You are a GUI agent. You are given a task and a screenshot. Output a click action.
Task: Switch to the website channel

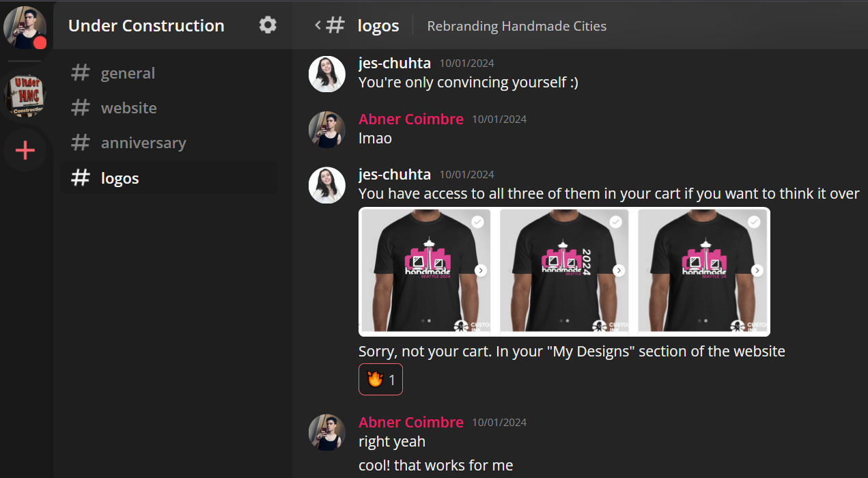(128, 108)
